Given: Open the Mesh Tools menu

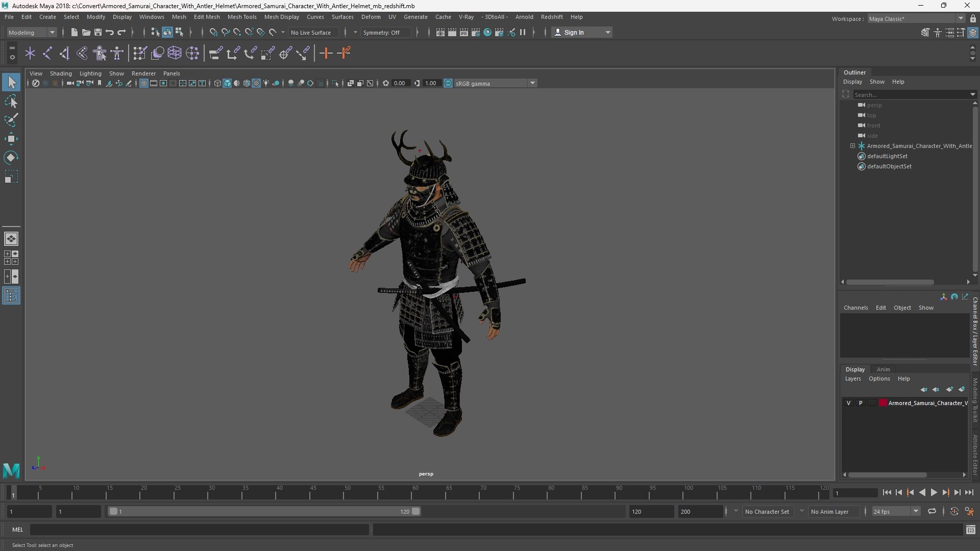Looking at the screenshot, I should (242, 17).
